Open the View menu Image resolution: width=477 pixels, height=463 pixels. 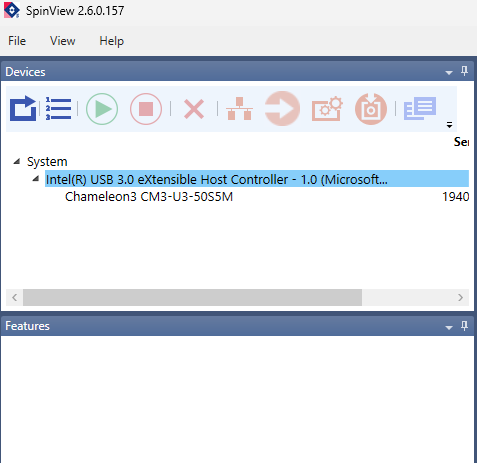tap(63, 41)
